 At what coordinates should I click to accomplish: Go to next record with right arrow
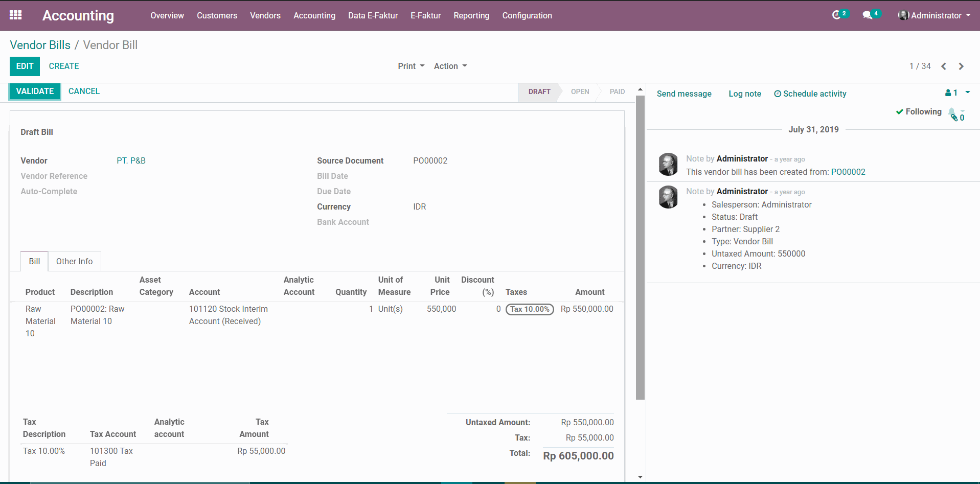pos(961,66)
